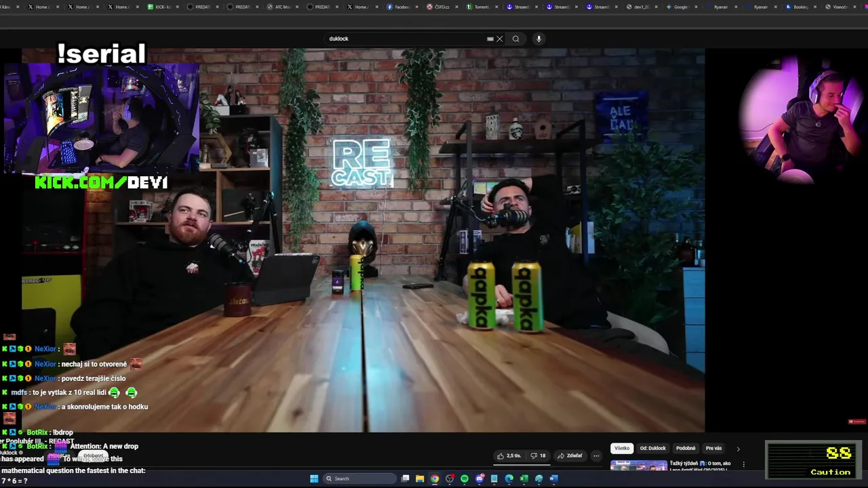Click chat message 'to je vytlak z 10 real lidi'
Viewport: 868px width, 488px height.
70,392
